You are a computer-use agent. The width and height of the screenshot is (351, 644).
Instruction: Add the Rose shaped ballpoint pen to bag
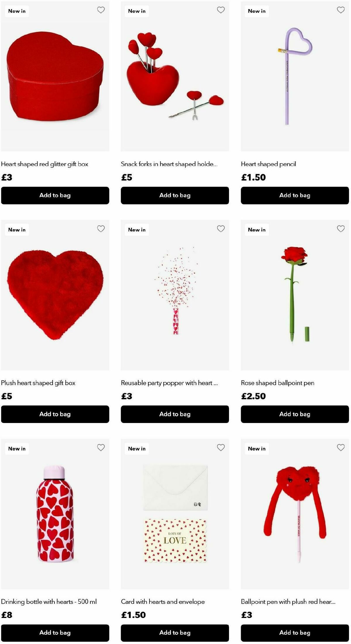tap(295, 414)
